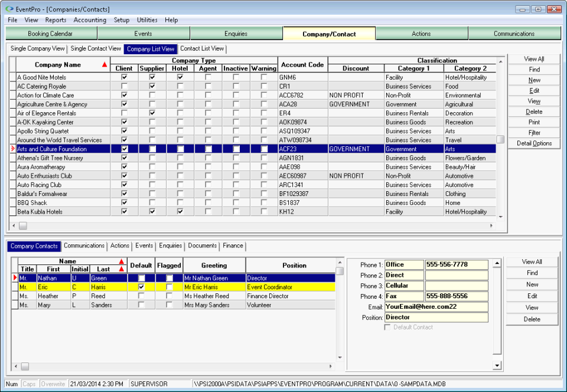Click the red sort arrow above the Default column
Screen dimensions: 567x392
[x=122, y=261]
